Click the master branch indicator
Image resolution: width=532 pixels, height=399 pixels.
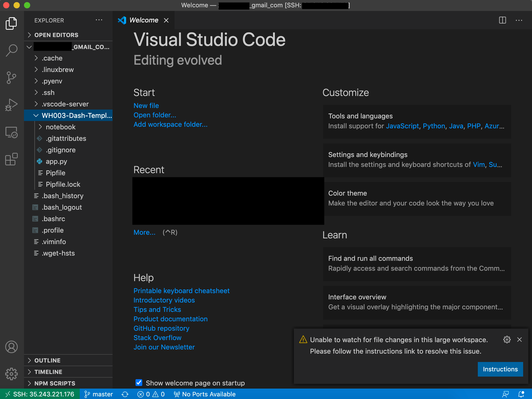tap(99, 394)
